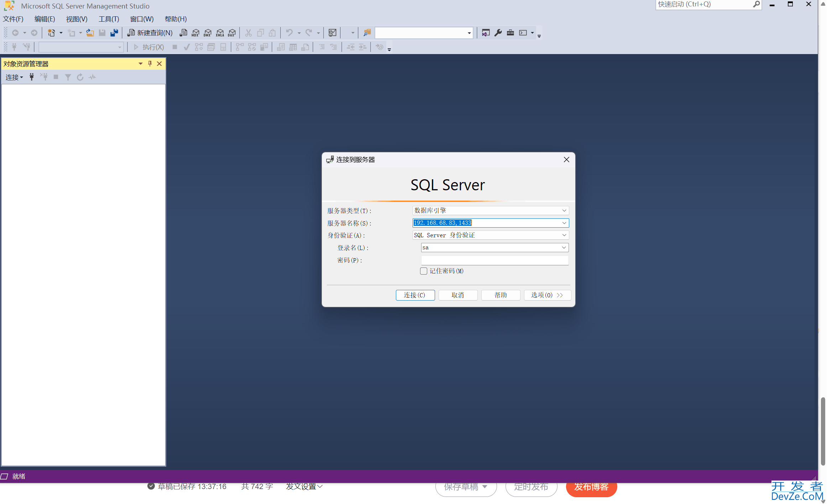Viewport: 827px width, 504px height.
Task: Expand the New Project dropdown arrow
Action: point(61,33)
